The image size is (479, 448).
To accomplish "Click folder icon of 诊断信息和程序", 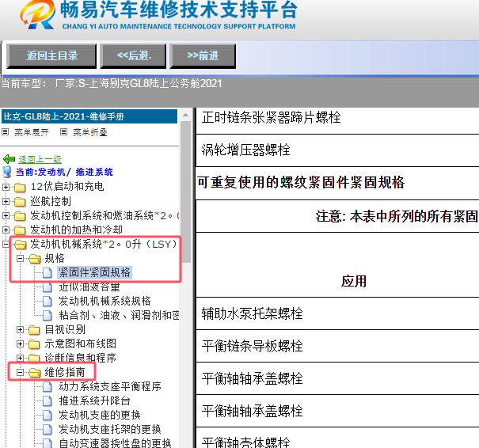I will coord(34,358).
